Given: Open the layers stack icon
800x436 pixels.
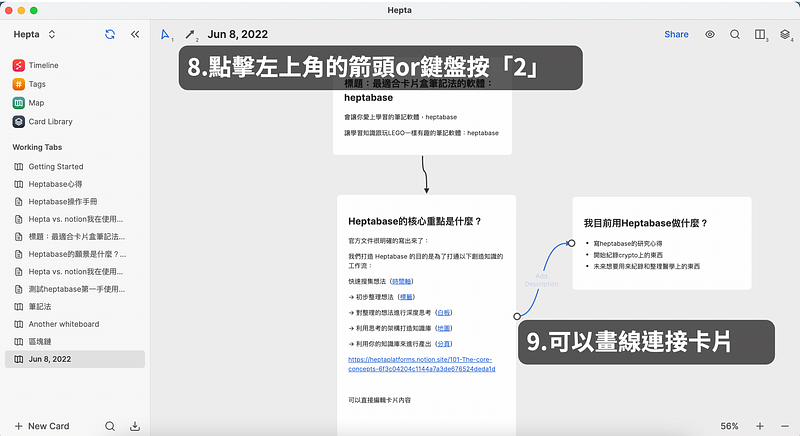Looking at the screenshot, I should pos(785,34).
